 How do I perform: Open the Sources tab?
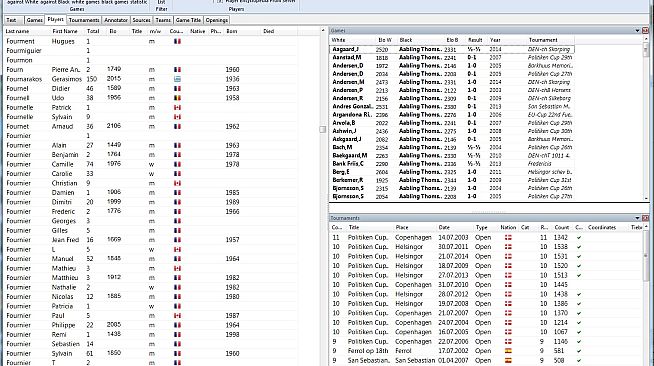[141, 20]
